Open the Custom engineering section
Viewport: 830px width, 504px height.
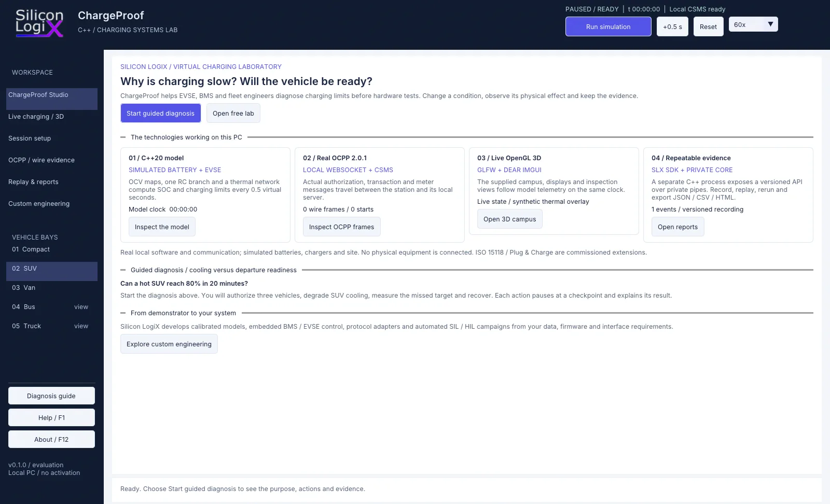(x=52, y=204)
